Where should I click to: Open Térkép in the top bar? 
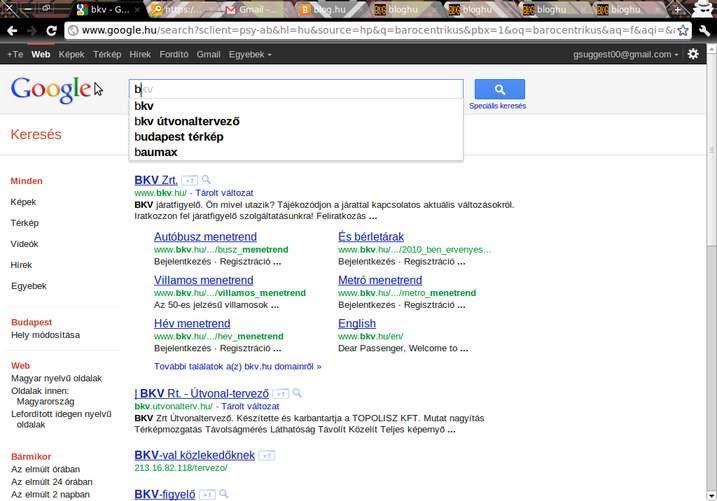(107, 54)
